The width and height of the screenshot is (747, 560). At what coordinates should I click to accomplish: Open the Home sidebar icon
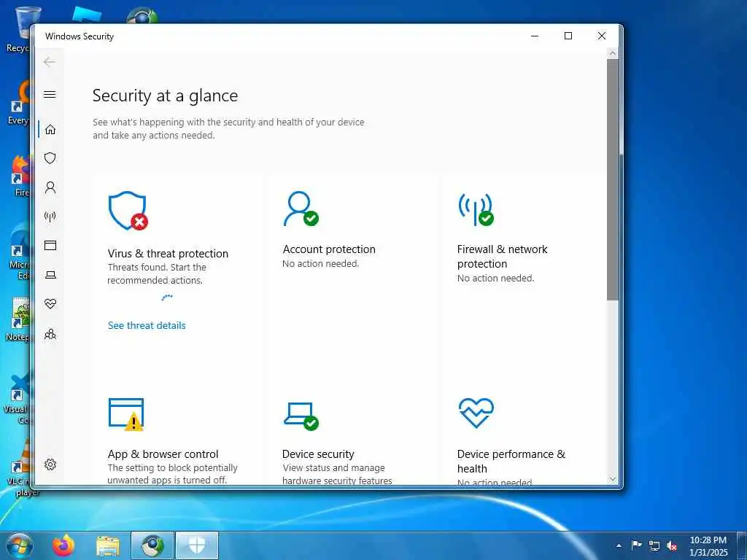[50, 130]
